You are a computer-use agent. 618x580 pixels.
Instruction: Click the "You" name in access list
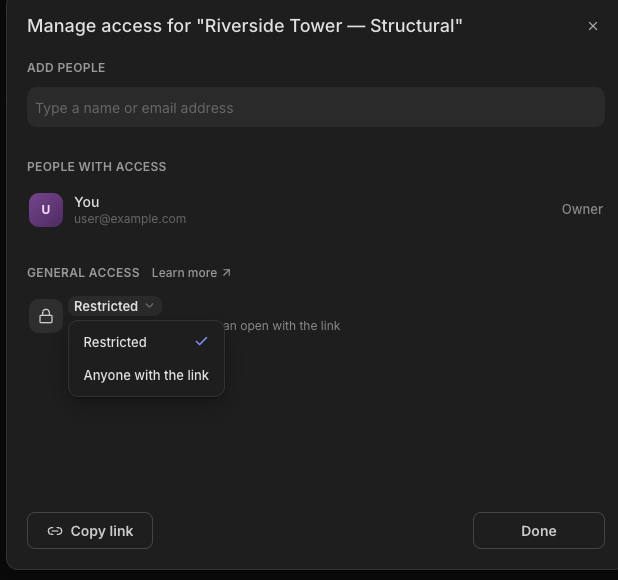(x=87, y=202)
